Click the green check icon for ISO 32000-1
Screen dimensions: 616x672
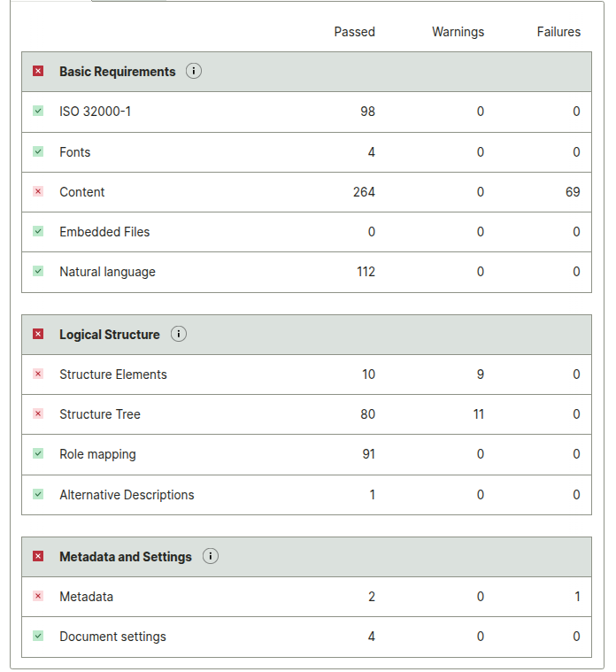(38, 112)
